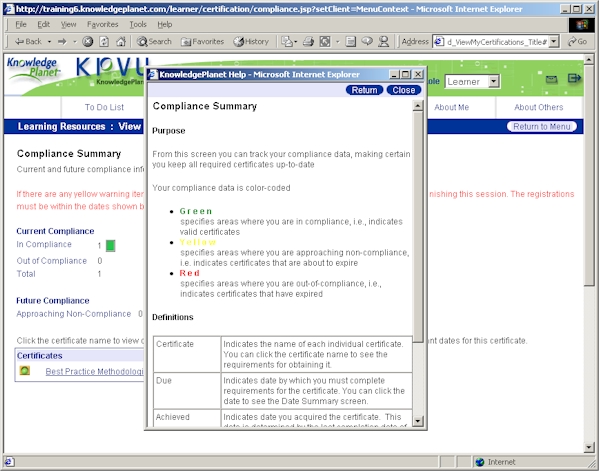Expand the Address bar dropdown arrow
The image size is (600, 472).
[554, 41]
